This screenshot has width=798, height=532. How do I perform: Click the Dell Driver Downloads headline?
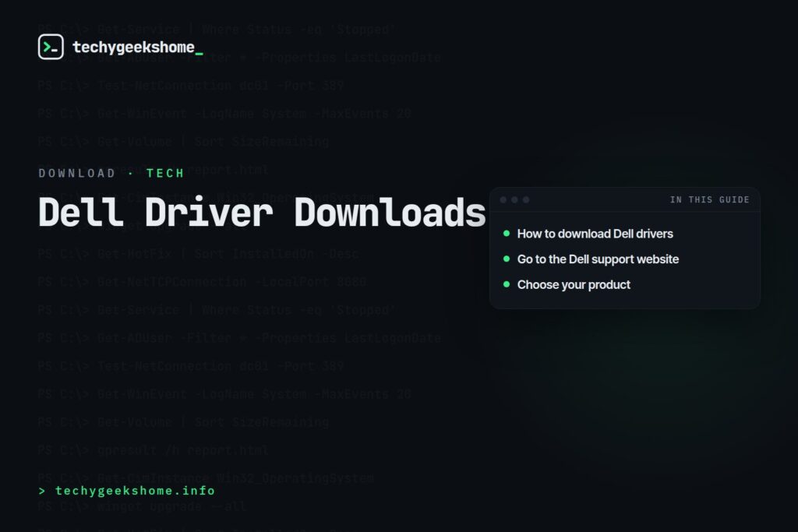click(262, 213)
